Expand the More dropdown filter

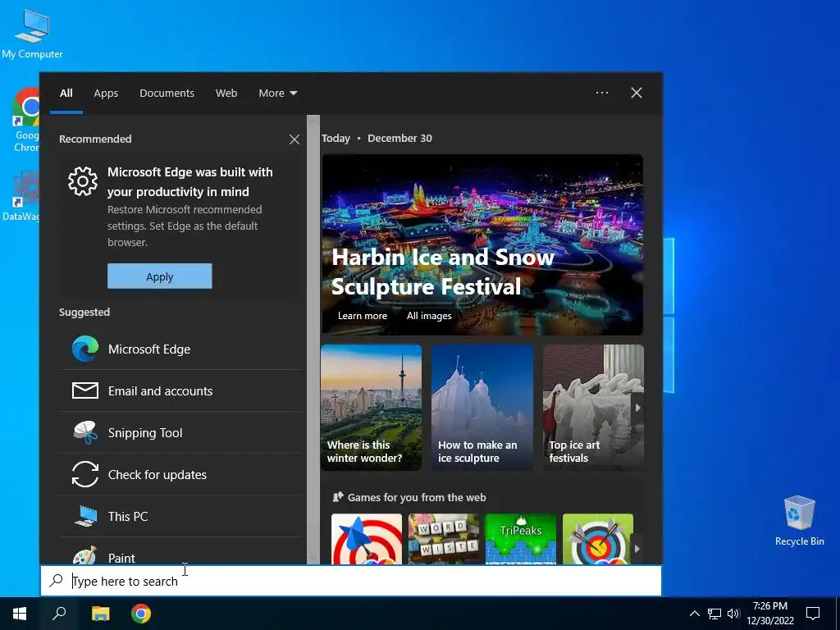pos(277,94)
